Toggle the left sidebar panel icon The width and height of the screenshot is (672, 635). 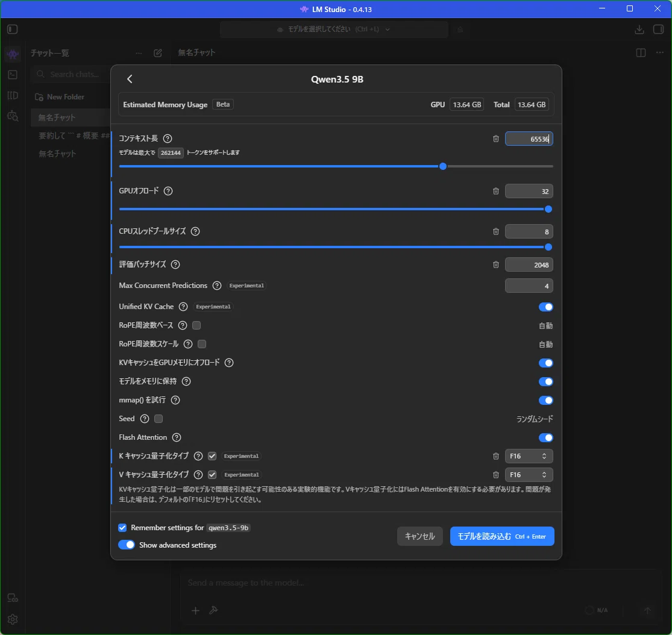[x=13, y=29]
